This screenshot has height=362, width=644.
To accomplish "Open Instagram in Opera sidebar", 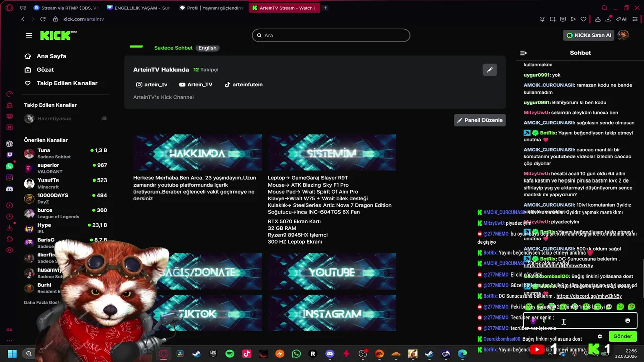I will [9, 177].
